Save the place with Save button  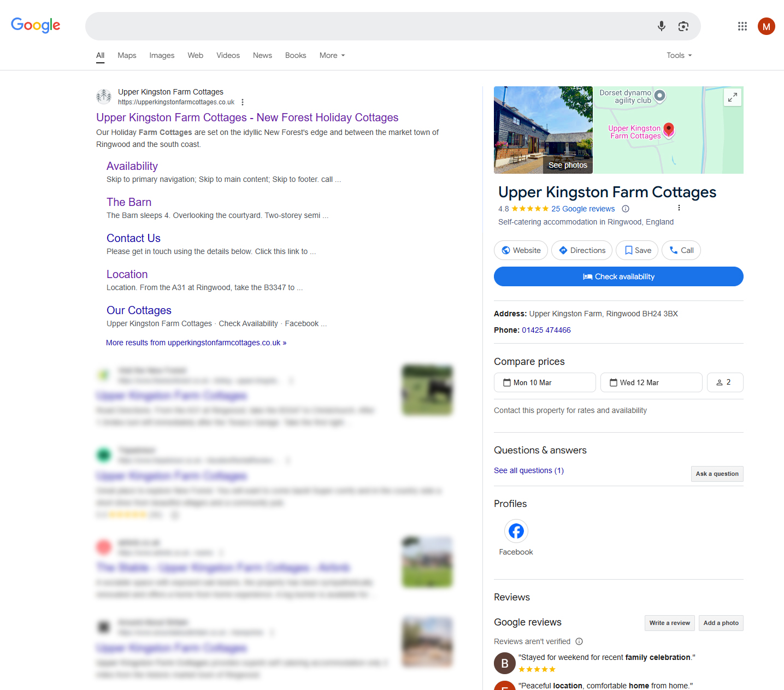coord(637,250)
